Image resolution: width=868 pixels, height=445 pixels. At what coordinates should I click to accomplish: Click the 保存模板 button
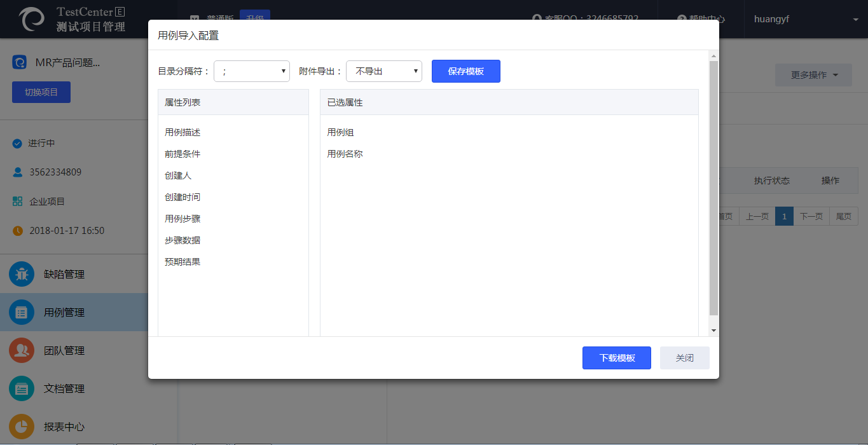465,71
